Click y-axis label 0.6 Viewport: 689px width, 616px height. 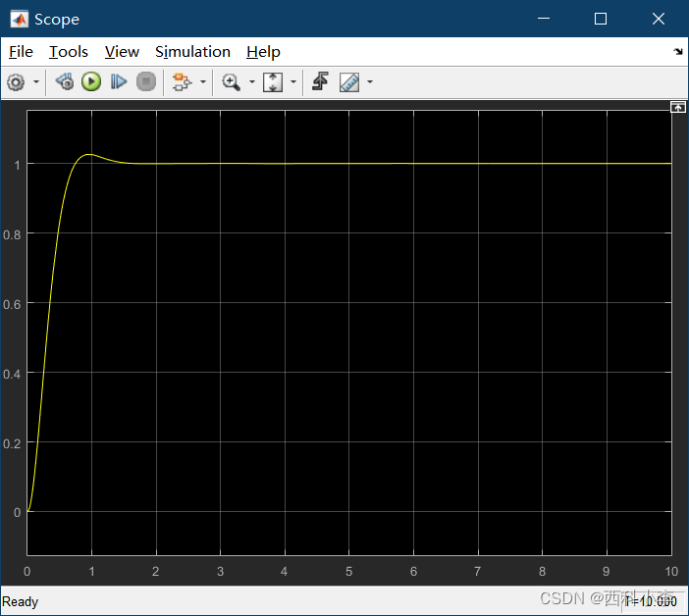pos(12,304)
